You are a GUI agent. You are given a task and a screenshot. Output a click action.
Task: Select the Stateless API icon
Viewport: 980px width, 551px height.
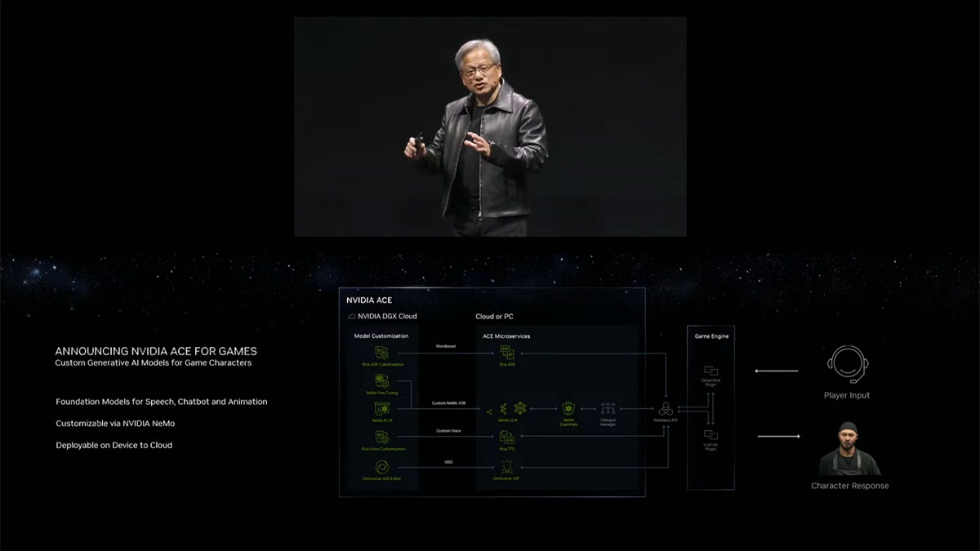[x=666, y=408]
